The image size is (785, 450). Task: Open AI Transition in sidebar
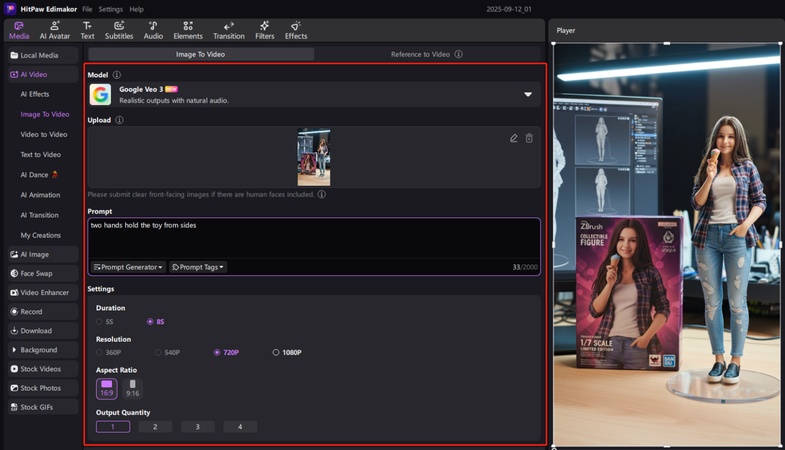pyautogui.click(x=40, y=215)
